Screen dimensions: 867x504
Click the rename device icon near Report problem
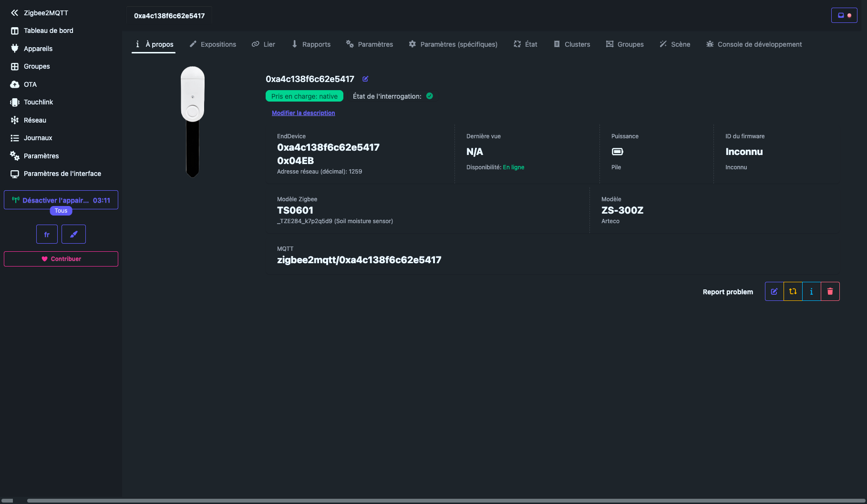pyautogui.click(x=774, y=291)
